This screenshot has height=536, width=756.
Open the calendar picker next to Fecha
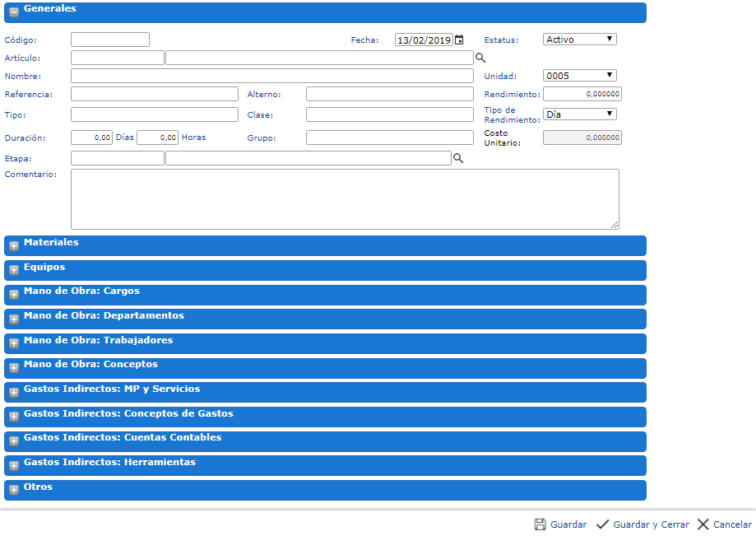(x=459, y=40)
